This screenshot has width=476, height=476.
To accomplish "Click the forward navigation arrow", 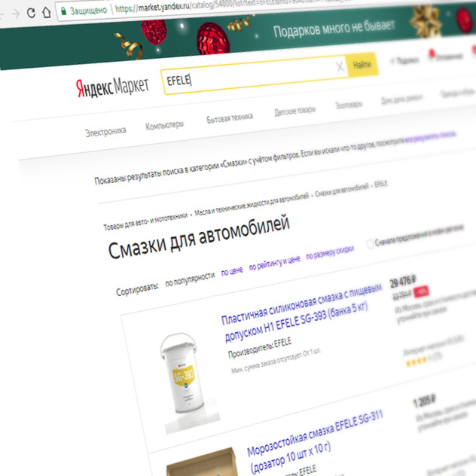I will (15, 14).
